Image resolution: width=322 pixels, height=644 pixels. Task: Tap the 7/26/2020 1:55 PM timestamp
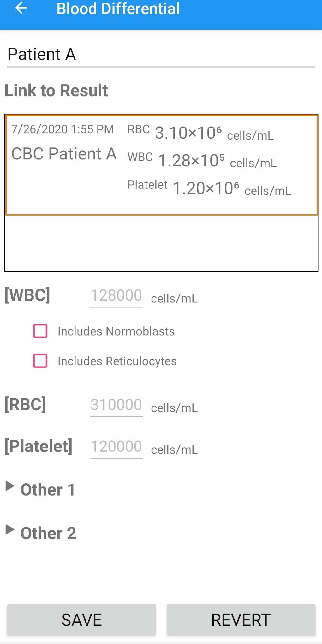63,129
